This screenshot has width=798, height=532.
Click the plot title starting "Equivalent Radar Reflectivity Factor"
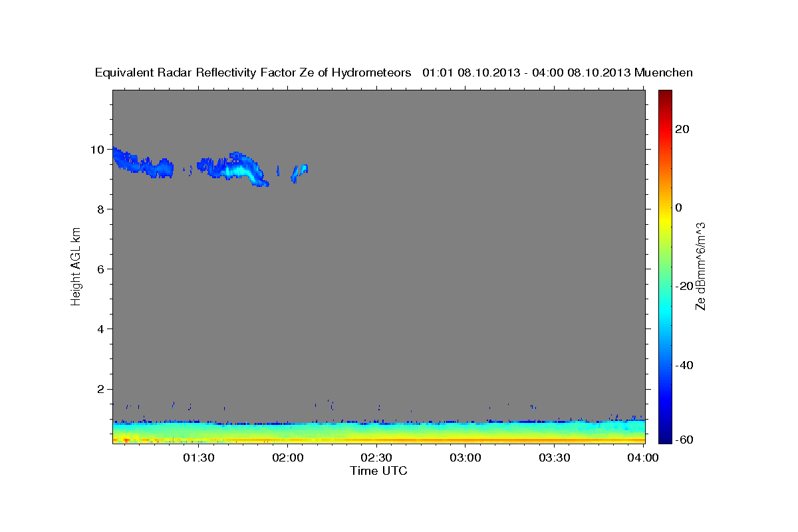tap(394, 72)
